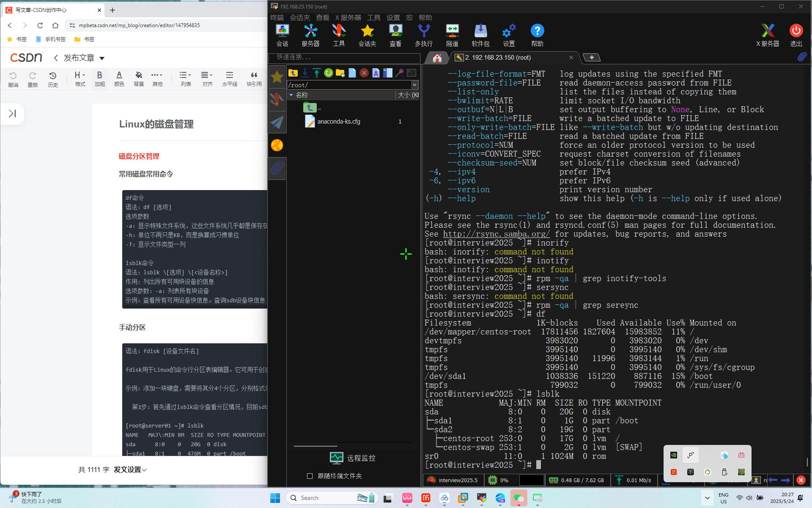The width and height of the screenshot is (812, 508).
Task: Click the red delete file icon
Action: pyautogui.click(x=364, y=73)
